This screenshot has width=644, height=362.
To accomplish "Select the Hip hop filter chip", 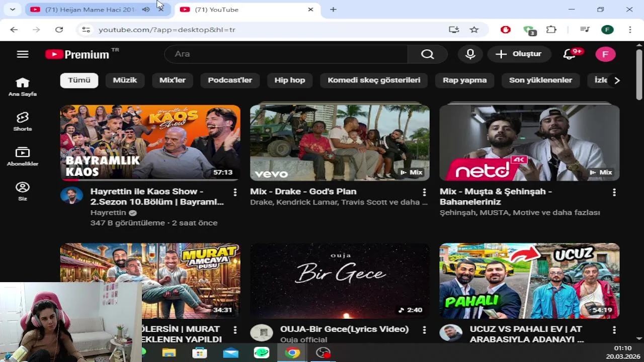I will 290,80.
